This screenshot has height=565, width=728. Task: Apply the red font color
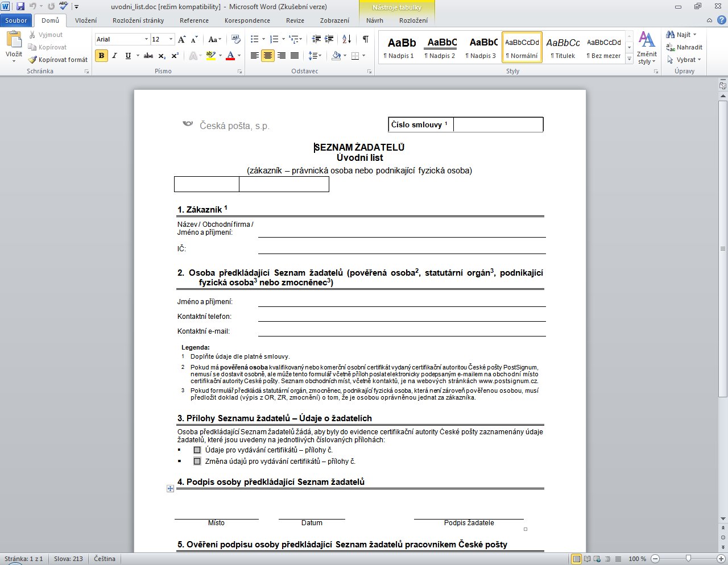pos(230,56)
